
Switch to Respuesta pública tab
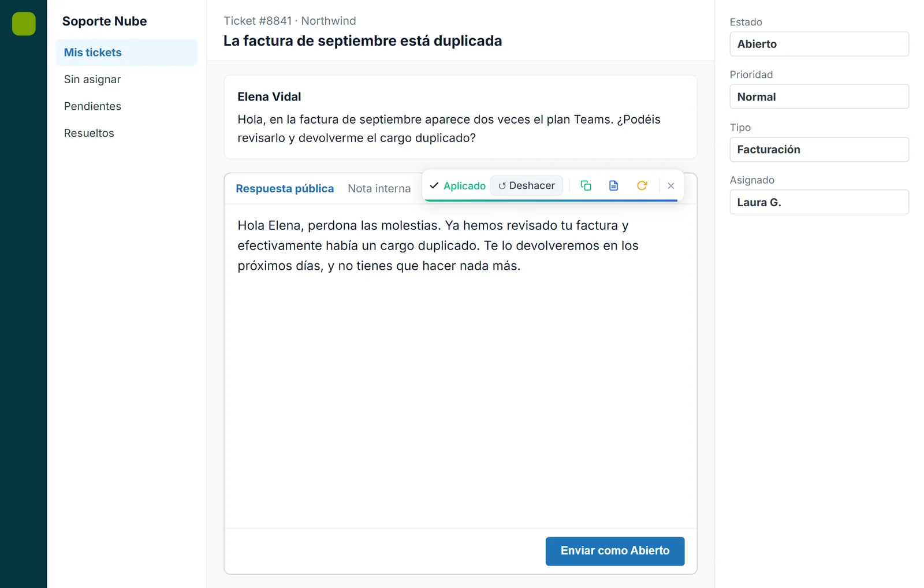pos(285,188)
